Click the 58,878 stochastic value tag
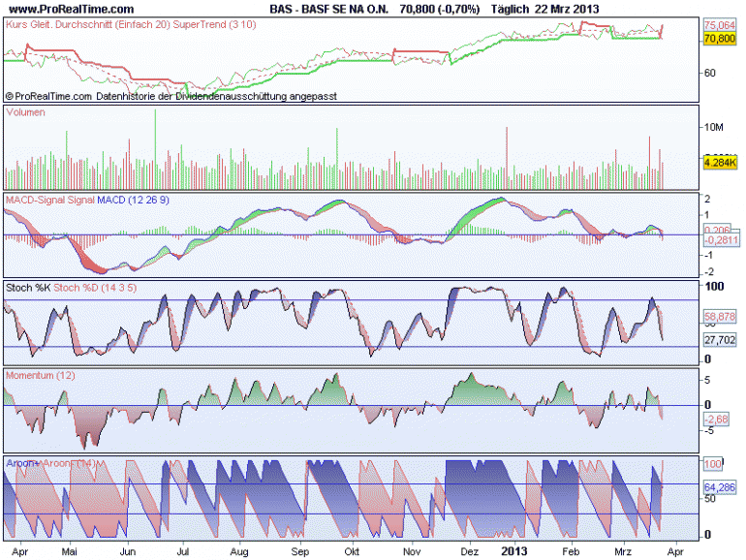Image resolution: width=746 pixels, height=560 pixels. pyautogui.click(x=720, y=317)
